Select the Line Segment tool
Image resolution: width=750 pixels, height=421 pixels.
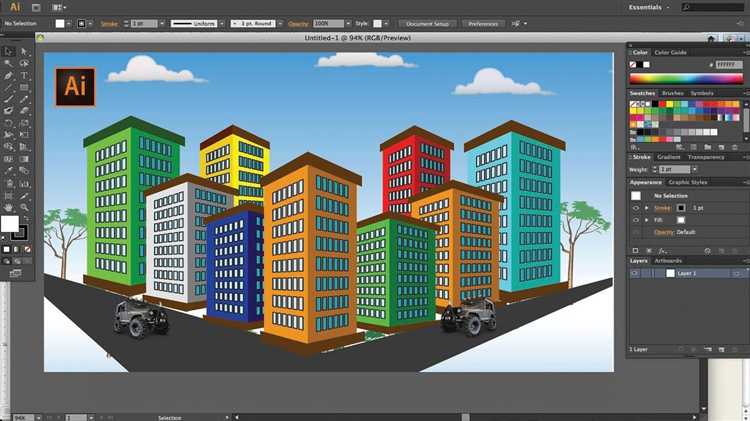[x=9, y=88]
